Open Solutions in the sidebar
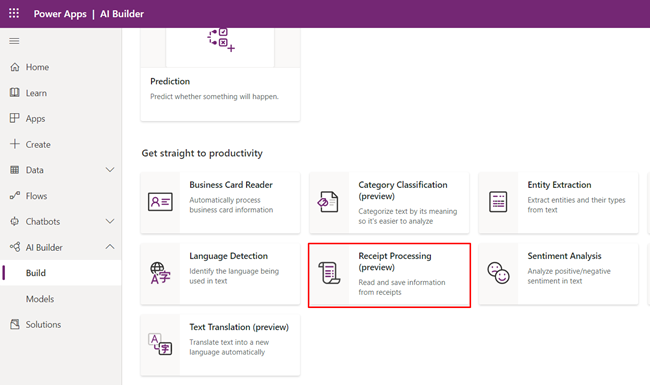Image resolution: width=650 pixels, height=385 pixels. coord(43,324)
